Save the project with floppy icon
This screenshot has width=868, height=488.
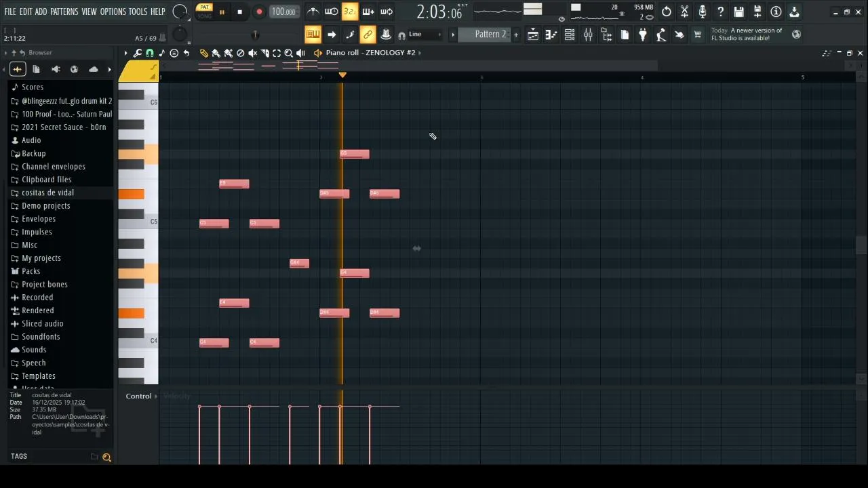(x=739, y=12)
